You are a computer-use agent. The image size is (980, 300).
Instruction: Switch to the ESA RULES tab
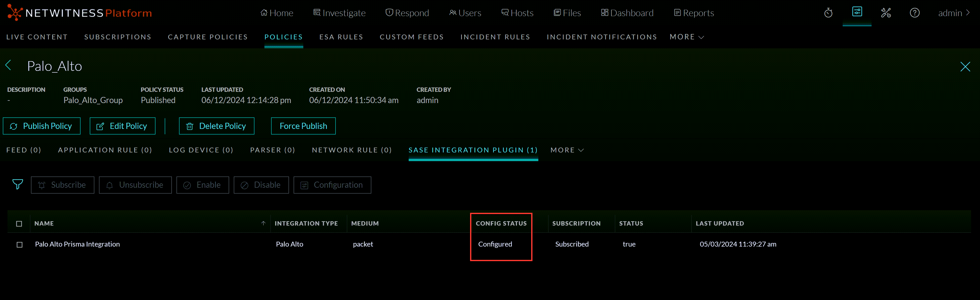pyautogui.click(x=341, y=37)
